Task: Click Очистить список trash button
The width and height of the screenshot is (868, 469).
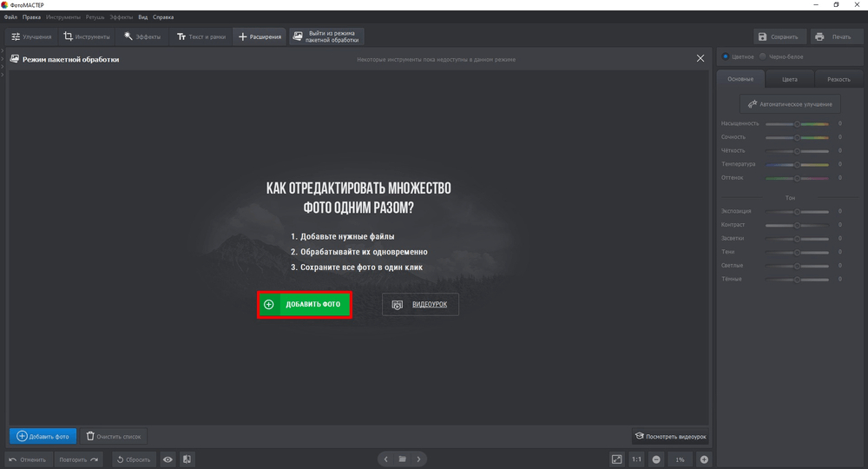Action: click(114, 436)
